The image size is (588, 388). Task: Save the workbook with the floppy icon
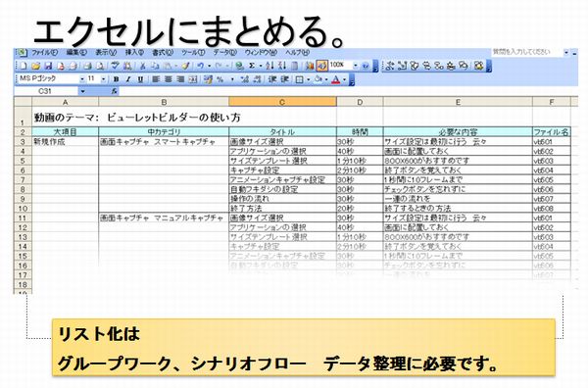pos(48,66)
